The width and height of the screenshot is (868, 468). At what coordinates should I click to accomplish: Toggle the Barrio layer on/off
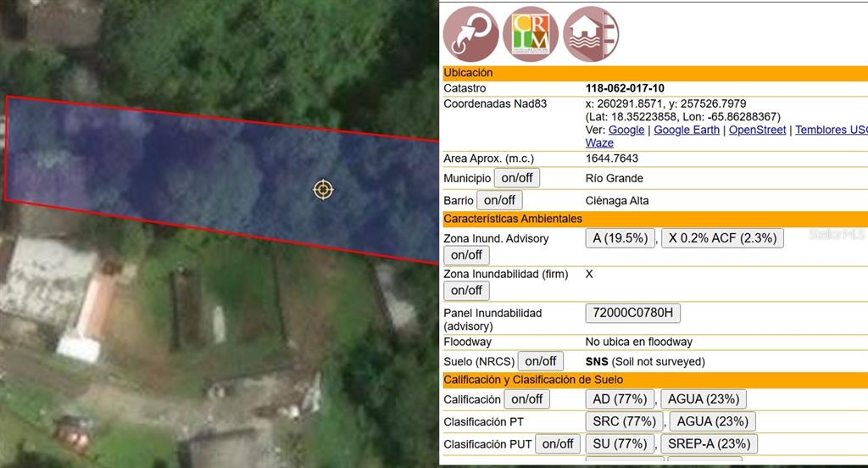click(x=499, y=200)
